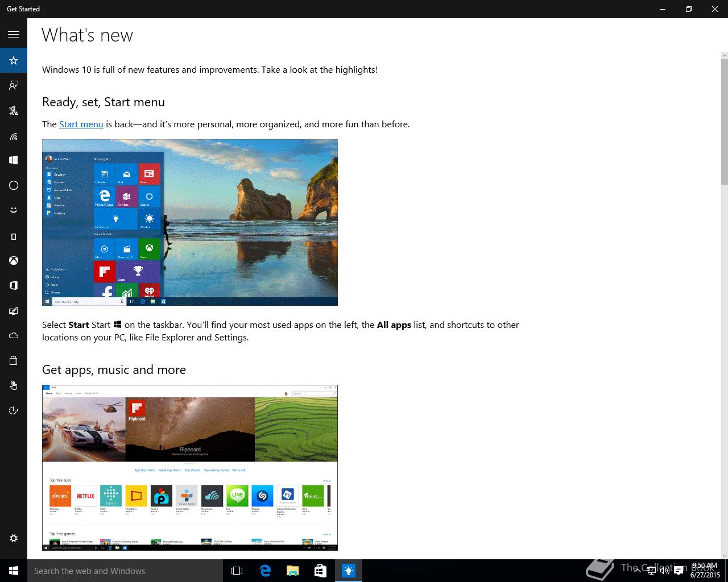Open the shopping bag Store sidebar section
This screenshot has width=728, height=582.
point(14,360)
